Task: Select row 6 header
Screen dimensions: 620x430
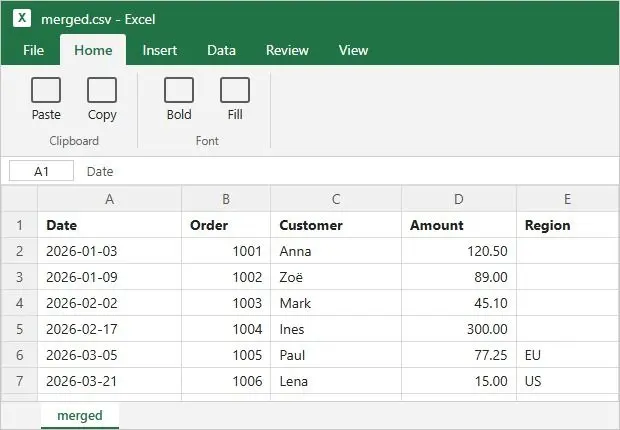Action: click(19, 355)
